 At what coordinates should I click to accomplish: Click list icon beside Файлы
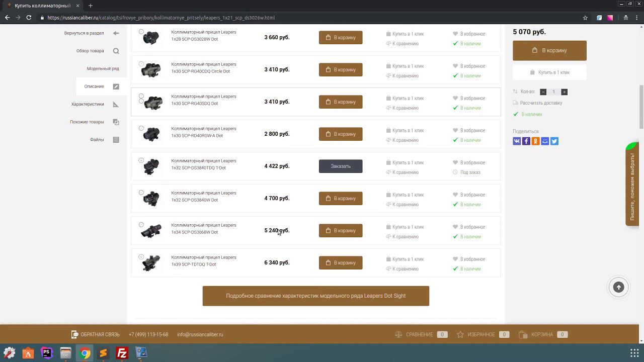(x=116, y=140)
